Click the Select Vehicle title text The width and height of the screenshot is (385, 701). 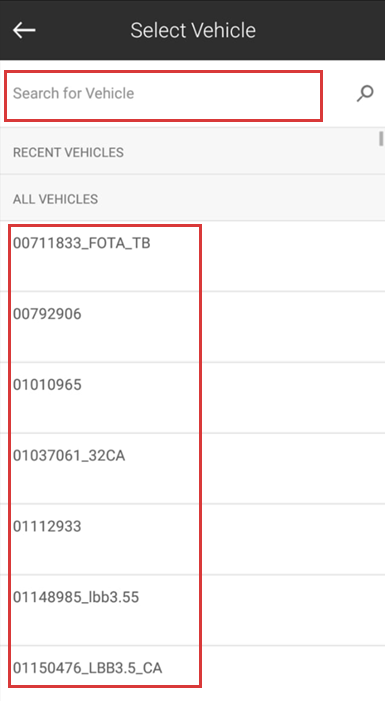(x=193, y=30)
